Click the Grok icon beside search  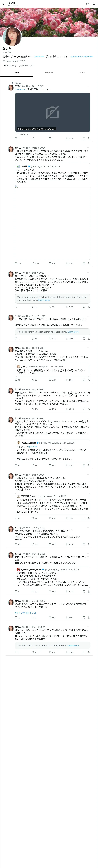pyautogui.click(x=87, y=4)
